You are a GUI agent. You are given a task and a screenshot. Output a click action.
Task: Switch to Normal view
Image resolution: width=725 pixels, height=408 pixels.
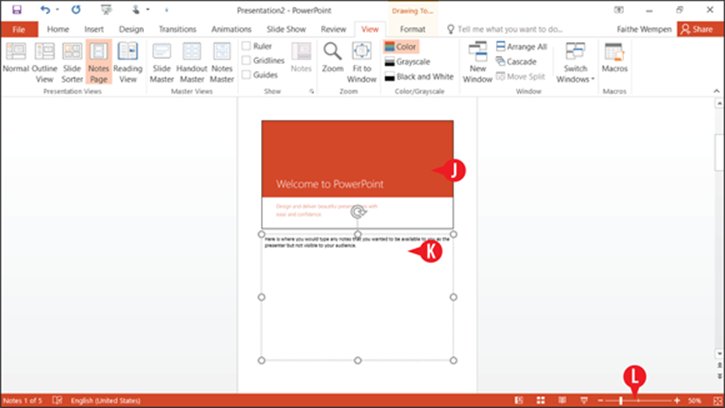(16, 62)
